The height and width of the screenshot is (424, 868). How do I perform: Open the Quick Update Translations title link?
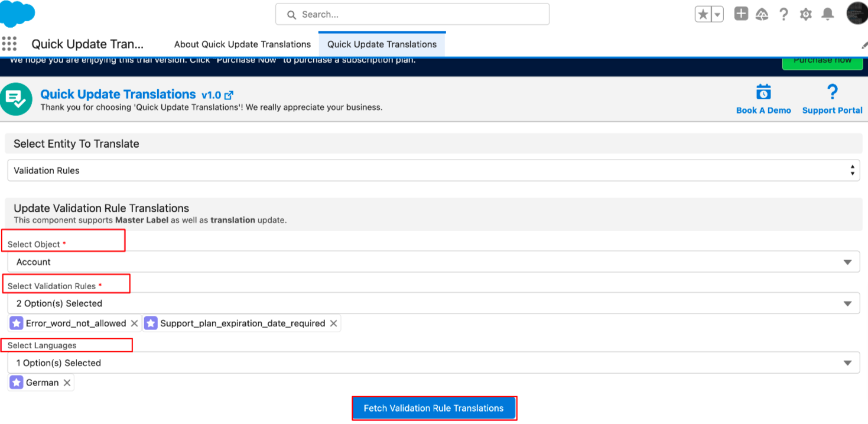[118, 95]
